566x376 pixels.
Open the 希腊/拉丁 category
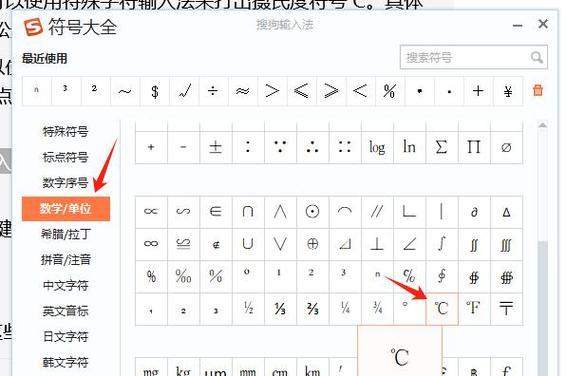pos(65,235)
